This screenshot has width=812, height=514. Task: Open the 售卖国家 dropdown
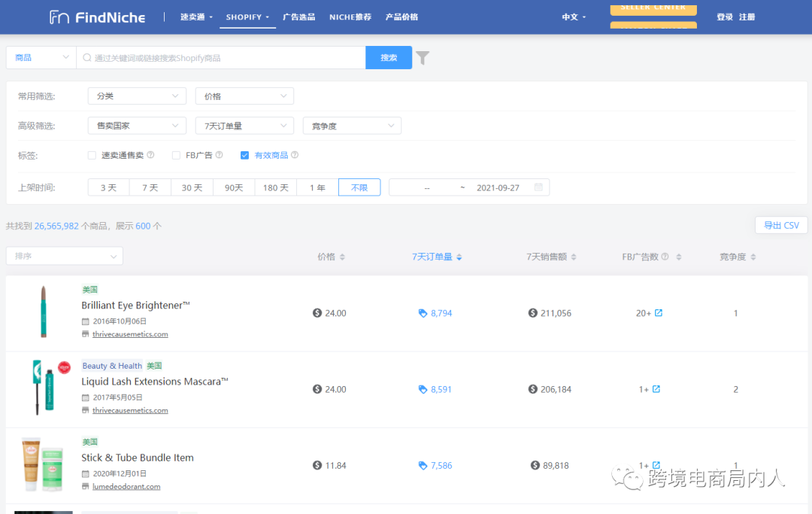pyautogui.click(x=136, y=126)
